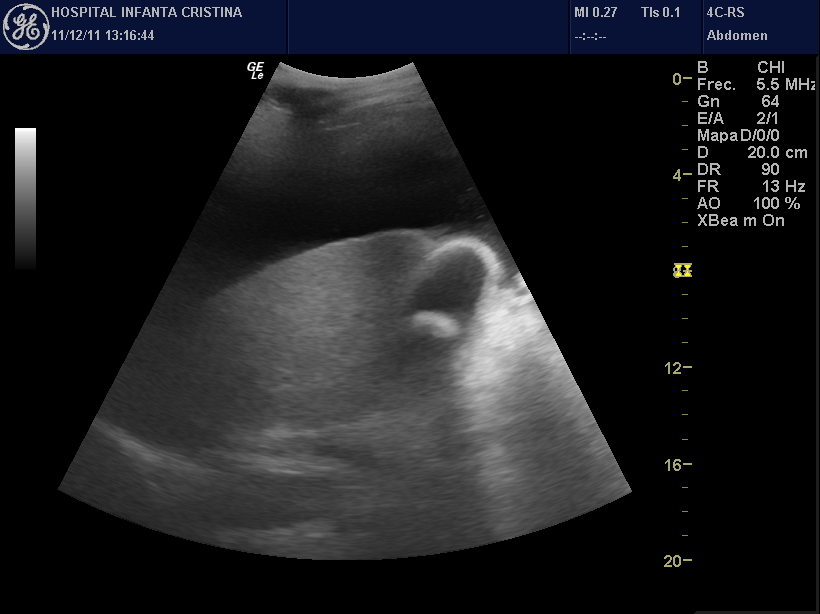The height and width of the screenshot is (614, 820).
Task: Click the 12 cm depth scale marker
Action: point(678,368)
